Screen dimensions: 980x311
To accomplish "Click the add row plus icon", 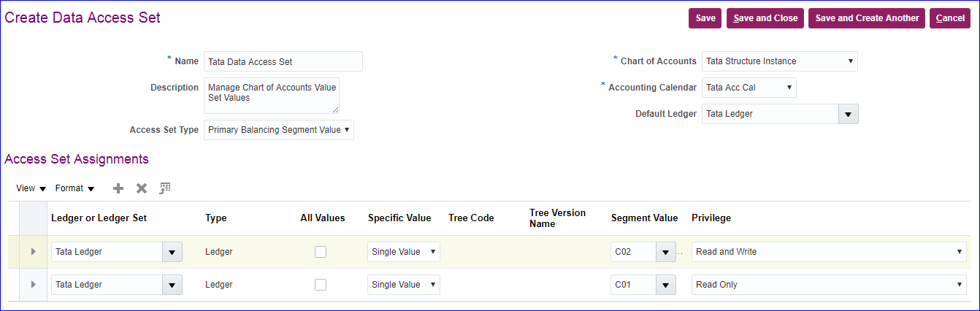I will (x=118, y=188).
